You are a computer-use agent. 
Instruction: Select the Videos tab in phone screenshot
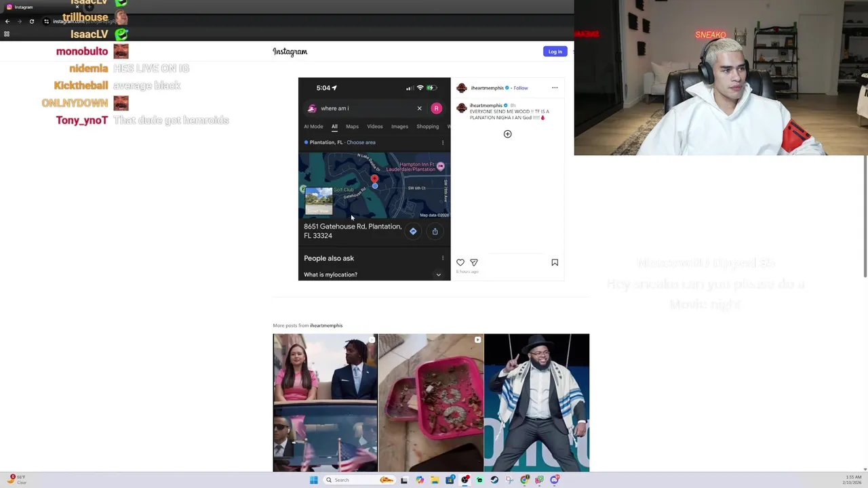click(375, 126)
